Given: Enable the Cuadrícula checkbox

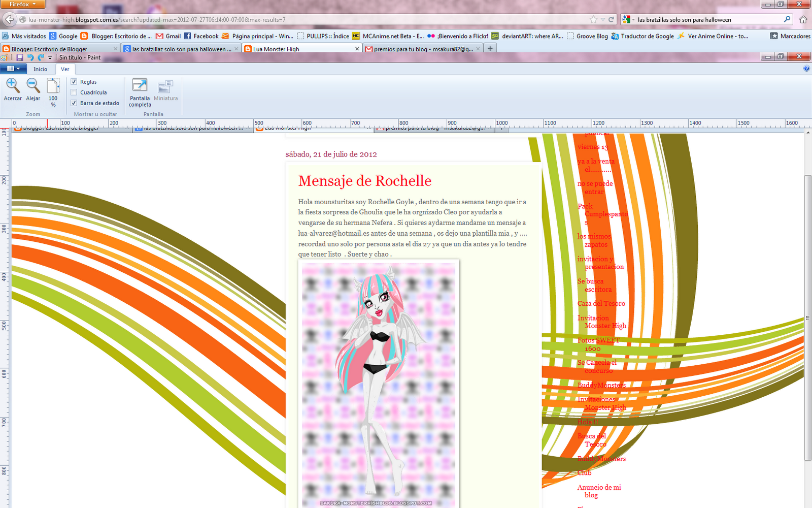Looking at the screenshot, I should pyautogui.click(x=74, y=92).
